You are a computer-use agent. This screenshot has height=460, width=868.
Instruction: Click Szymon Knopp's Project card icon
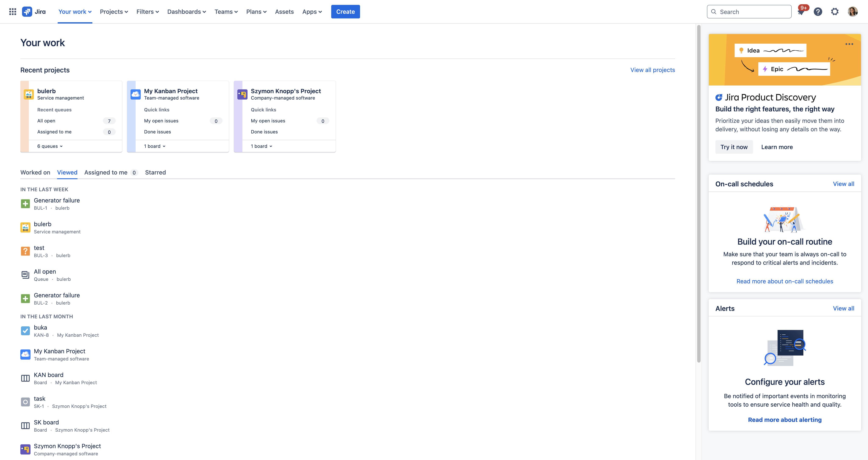[242, 94]
